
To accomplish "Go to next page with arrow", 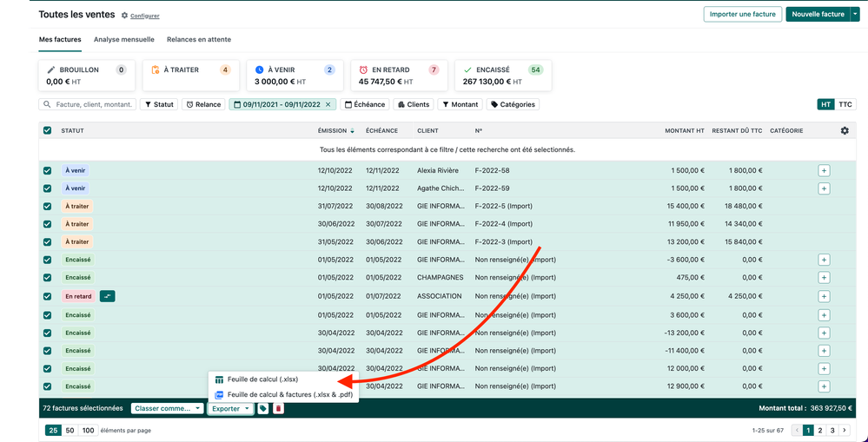I will point(844,430).
